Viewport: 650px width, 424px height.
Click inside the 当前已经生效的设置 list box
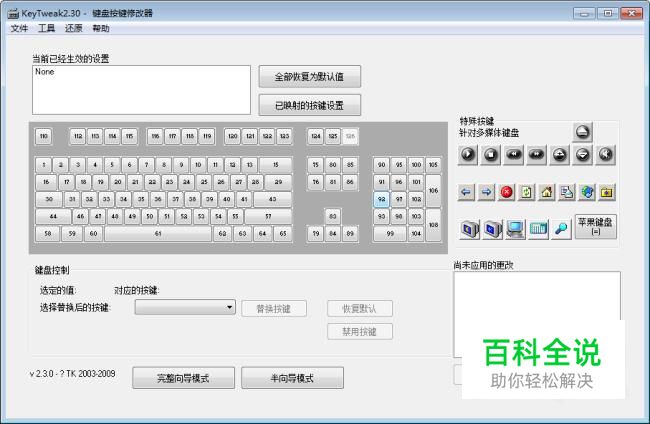(x=141, y=90)
